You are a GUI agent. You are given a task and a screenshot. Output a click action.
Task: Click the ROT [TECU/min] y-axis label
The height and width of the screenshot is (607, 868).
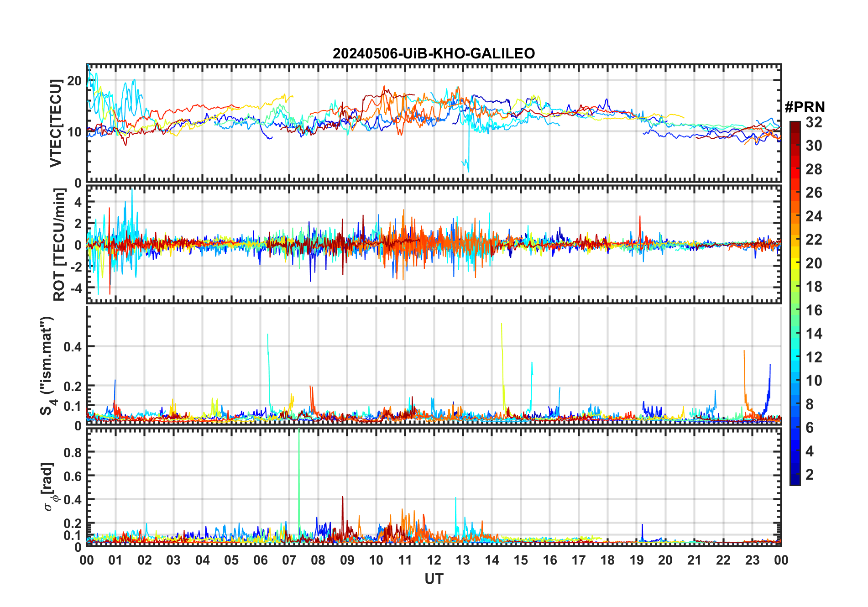click(59, 245)
